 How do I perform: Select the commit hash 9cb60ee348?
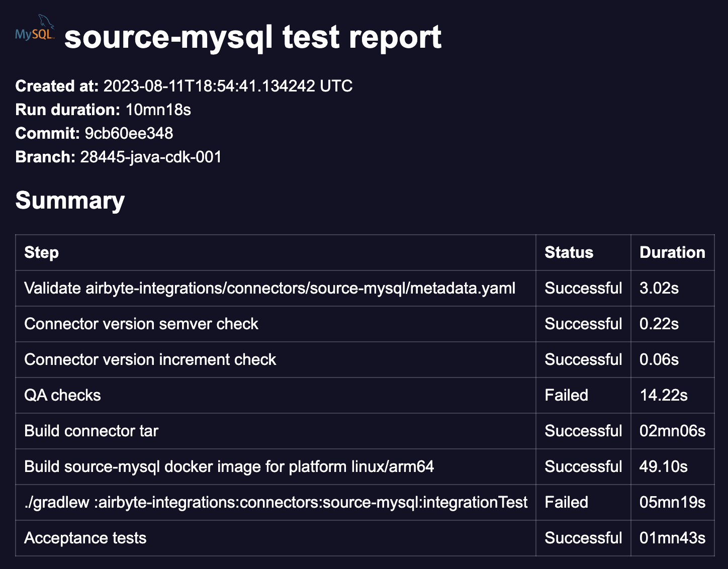click(x=128, y=133)
